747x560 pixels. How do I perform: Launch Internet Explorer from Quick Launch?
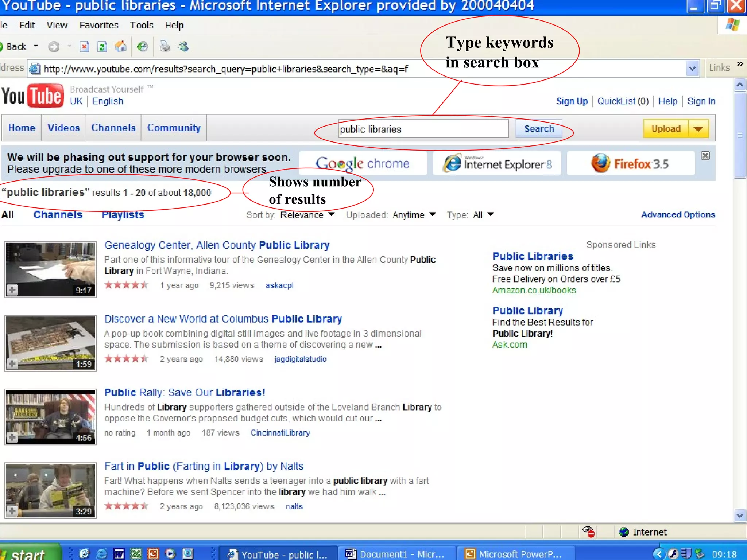tap(101, 554)
